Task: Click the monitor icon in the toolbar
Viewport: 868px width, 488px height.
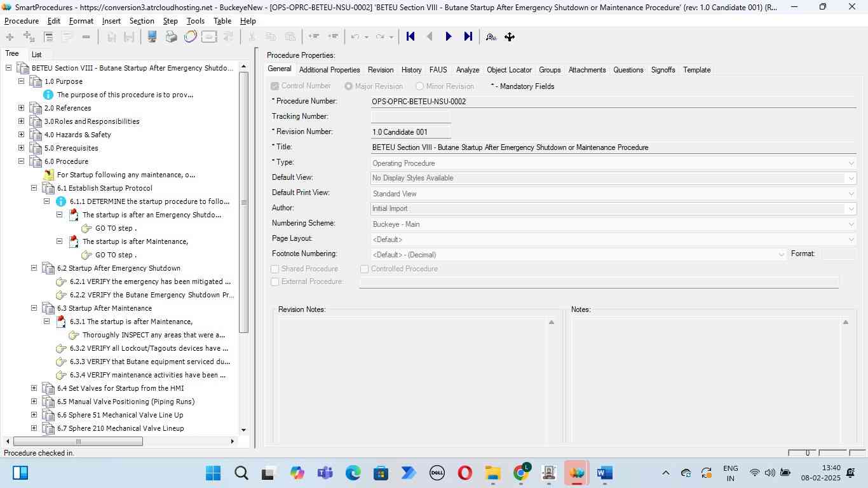Action: point(152,37)
